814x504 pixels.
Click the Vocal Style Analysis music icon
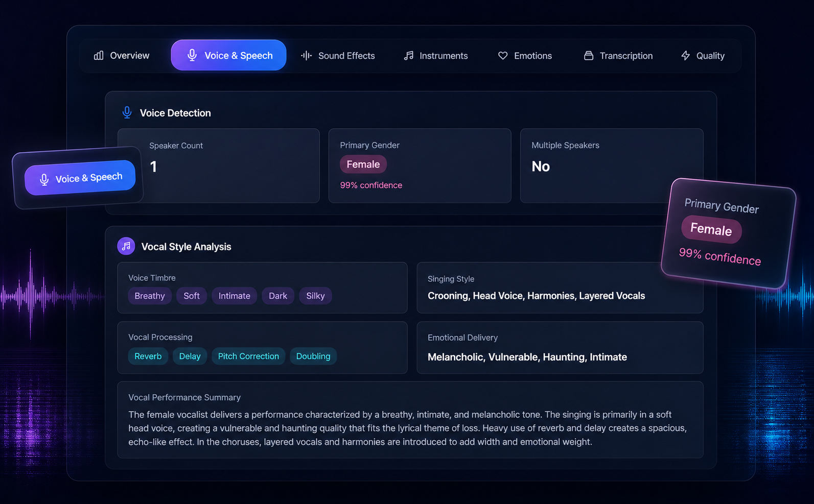point(126,246)
